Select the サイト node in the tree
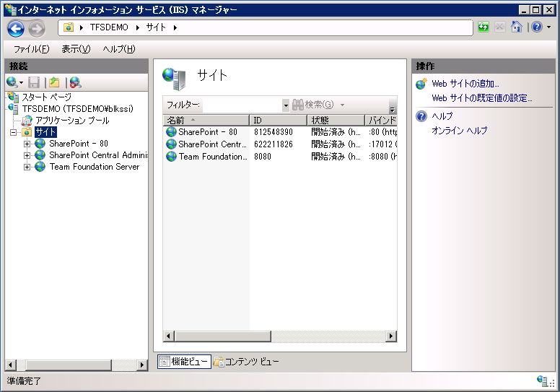The width and height of the screenshot is (560, 392). point(45,132)
